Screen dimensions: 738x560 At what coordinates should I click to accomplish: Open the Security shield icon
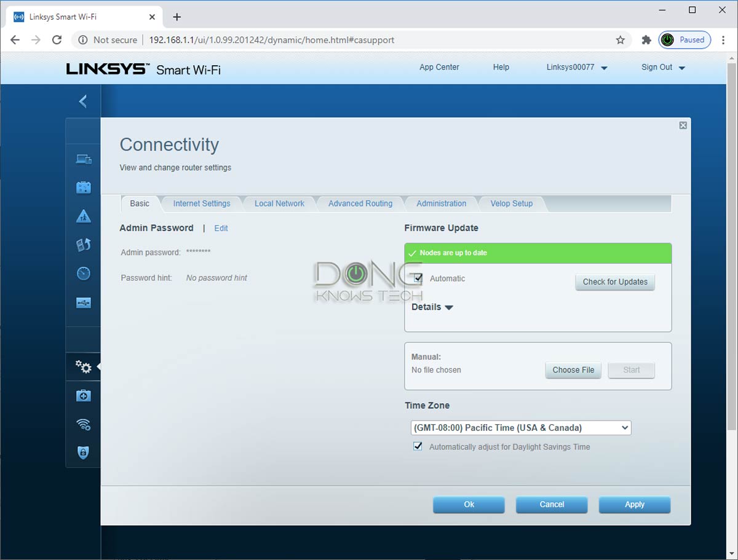click(83, 453)
